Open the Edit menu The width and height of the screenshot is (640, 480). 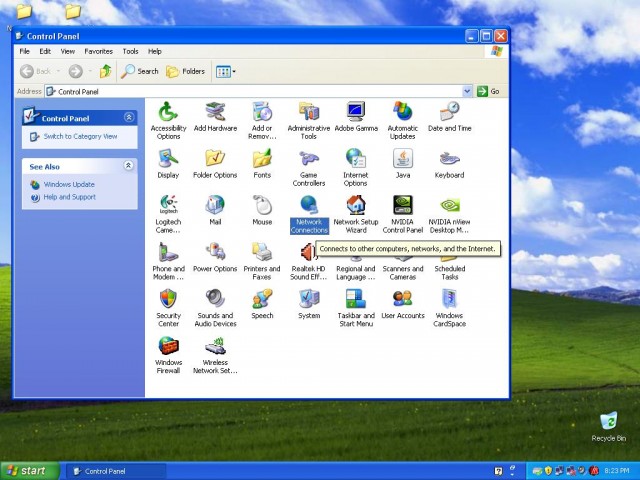[x=45, y=51]
